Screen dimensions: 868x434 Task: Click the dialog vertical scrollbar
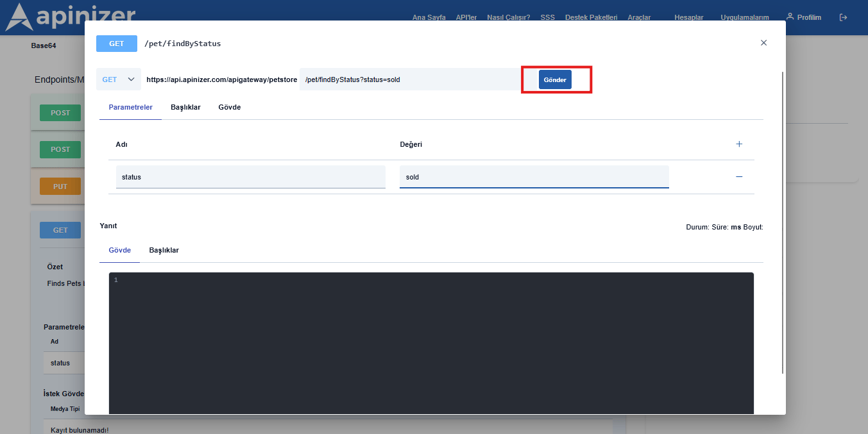tap(783, 222)
